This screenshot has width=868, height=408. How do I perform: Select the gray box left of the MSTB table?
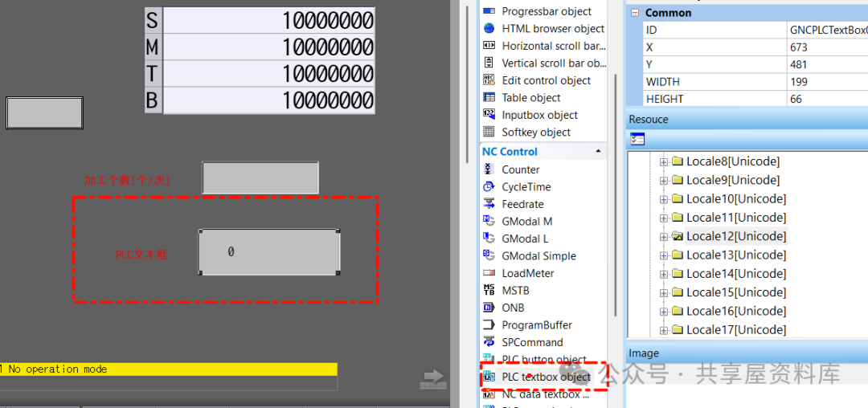tap(44, 112)
